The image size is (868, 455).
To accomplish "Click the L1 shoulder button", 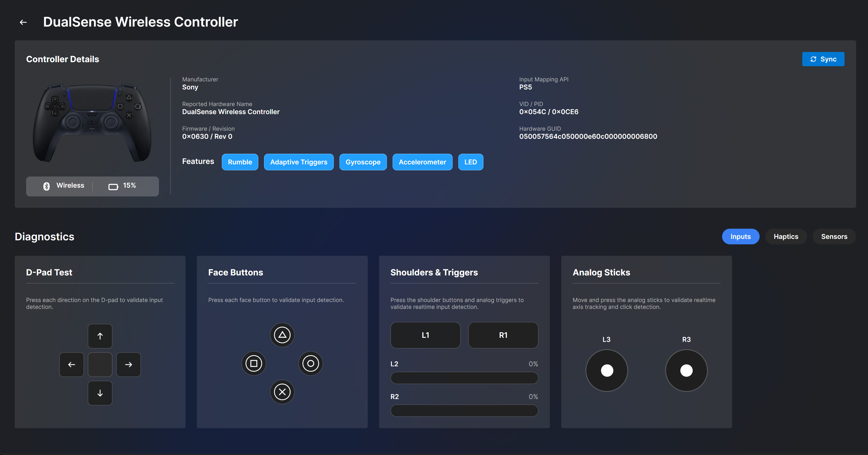I will (x=425, y=335).
